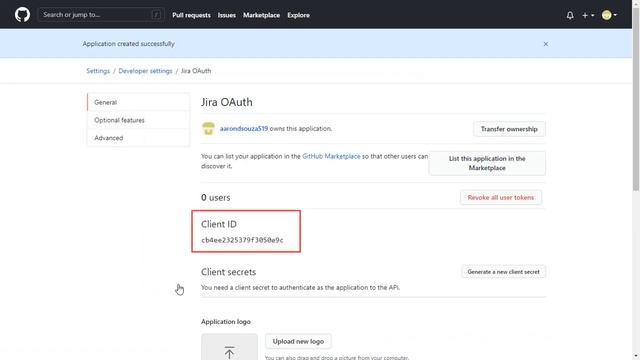Click the Upload new logo button
This screenshot has width=640, height=360.
[298, 341]
